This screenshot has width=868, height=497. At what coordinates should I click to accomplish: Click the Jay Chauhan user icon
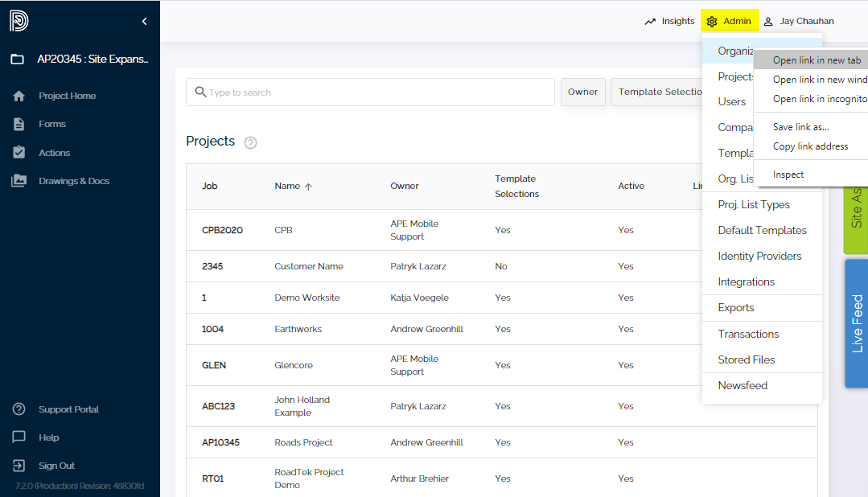point(768,21)
